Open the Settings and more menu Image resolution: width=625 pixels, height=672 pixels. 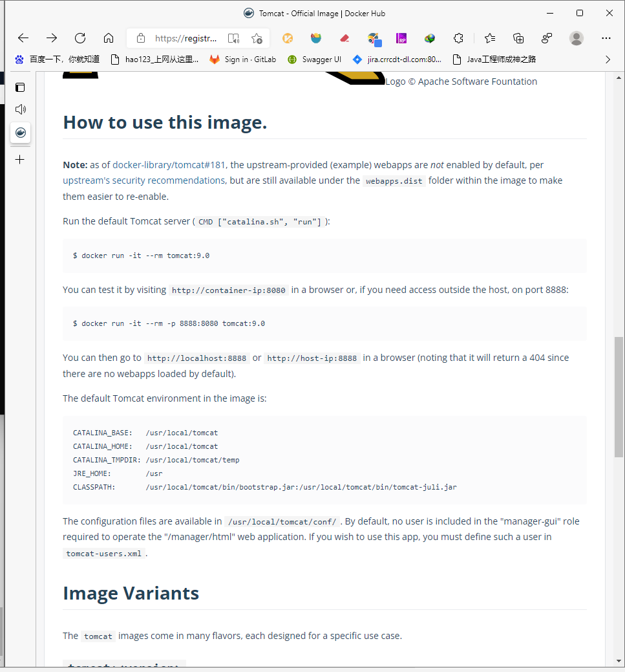pos(606,39)
